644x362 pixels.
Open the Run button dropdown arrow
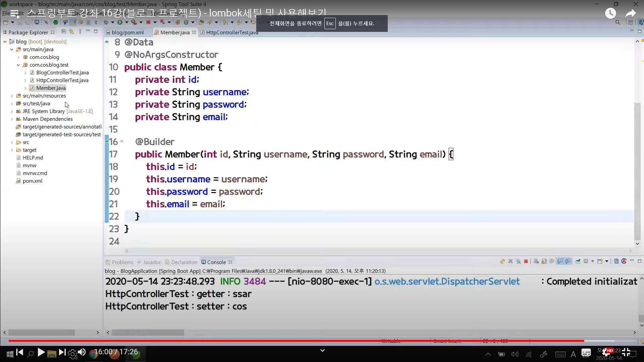[x=127, y=22]
